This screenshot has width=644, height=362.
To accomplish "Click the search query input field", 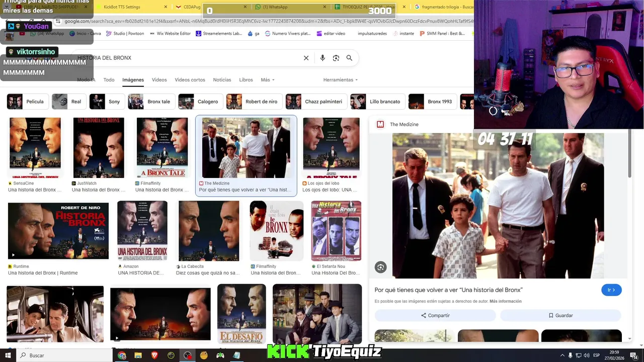I will (x=189, y=58).
